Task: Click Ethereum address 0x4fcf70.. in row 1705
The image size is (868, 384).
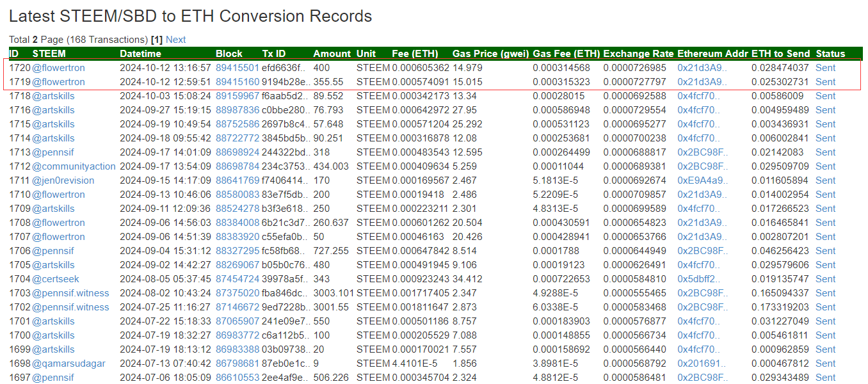Action: [698, 265]
